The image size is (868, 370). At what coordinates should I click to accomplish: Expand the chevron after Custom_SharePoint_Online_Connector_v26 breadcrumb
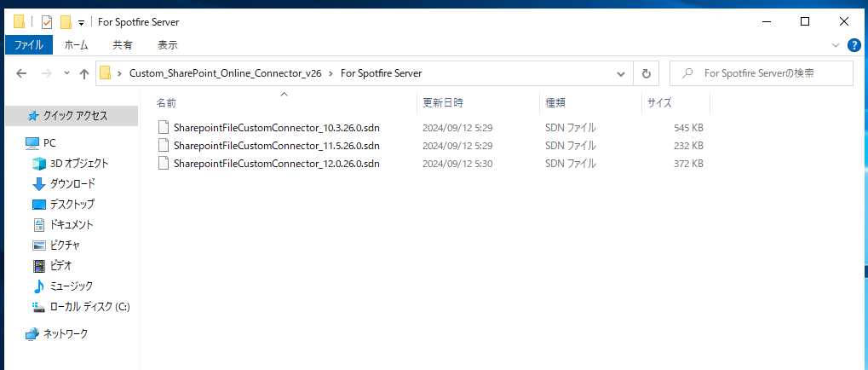(331, 73)
